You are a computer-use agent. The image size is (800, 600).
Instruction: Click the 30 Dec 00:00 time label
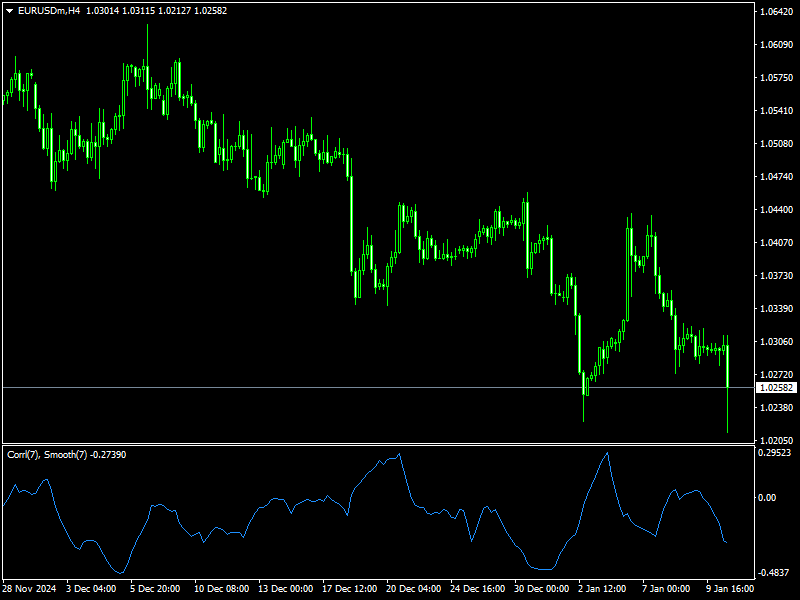(x=542, y=588)
